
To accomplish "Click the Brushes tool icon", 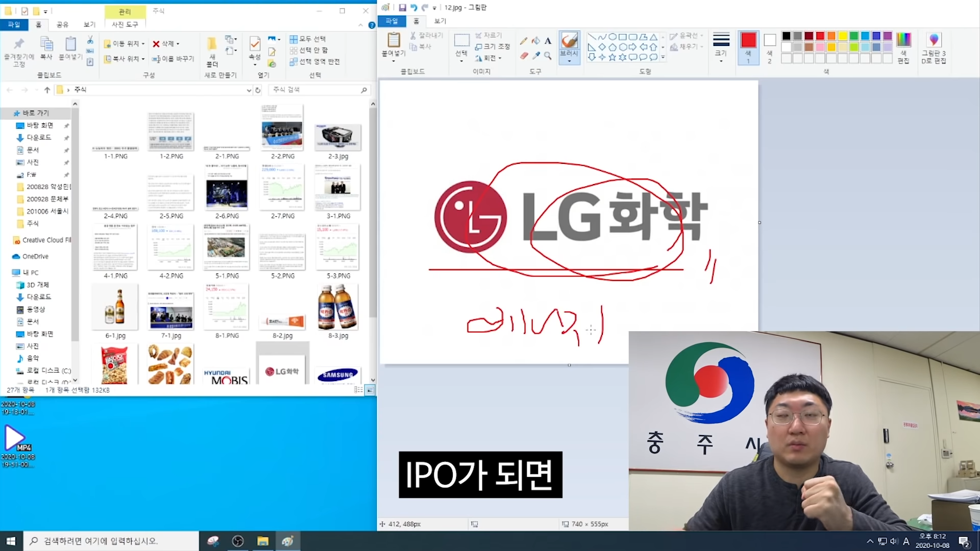I will pos(569,40).
